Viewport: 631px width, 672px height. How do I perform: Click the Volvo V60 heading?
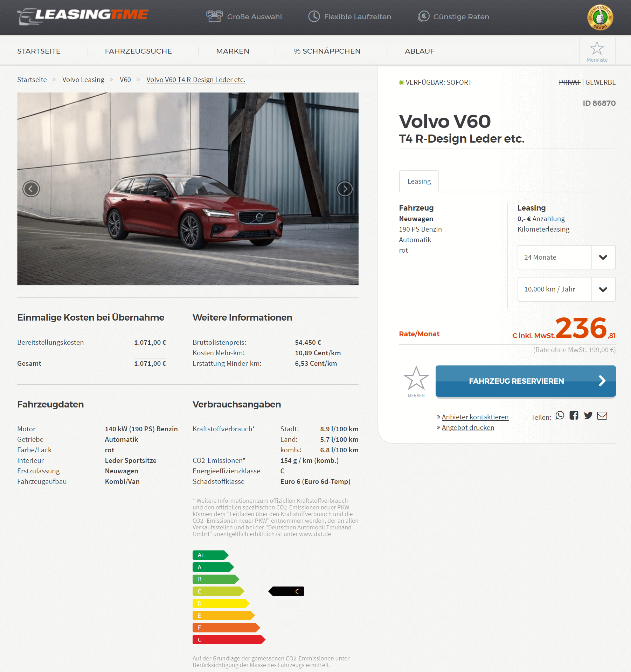coord(445,122)
